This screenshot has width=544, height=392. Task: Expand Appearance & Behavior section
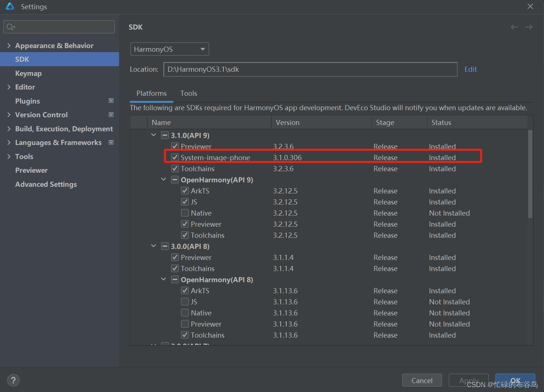click(9, 45)
